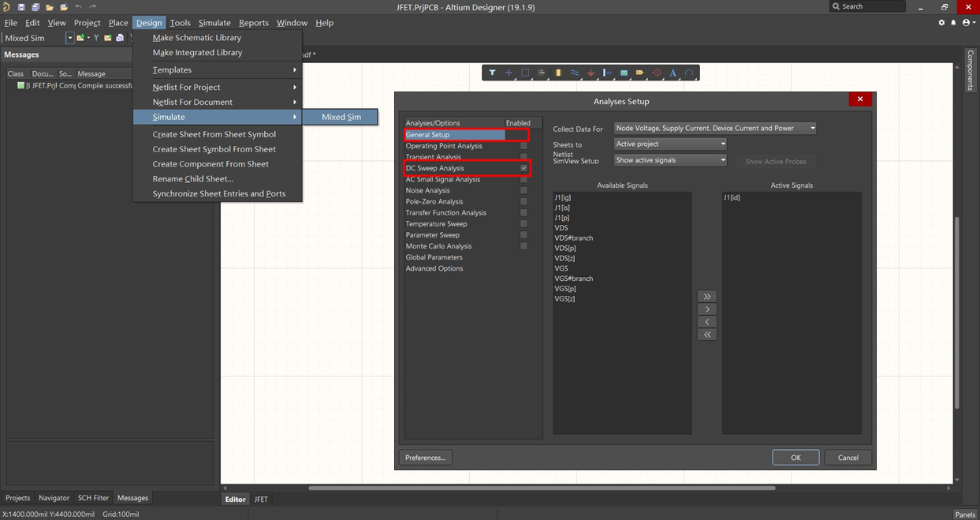The image size is (980, 520).
Task: Click the Save icon in title bar
Action: point(22,7)
